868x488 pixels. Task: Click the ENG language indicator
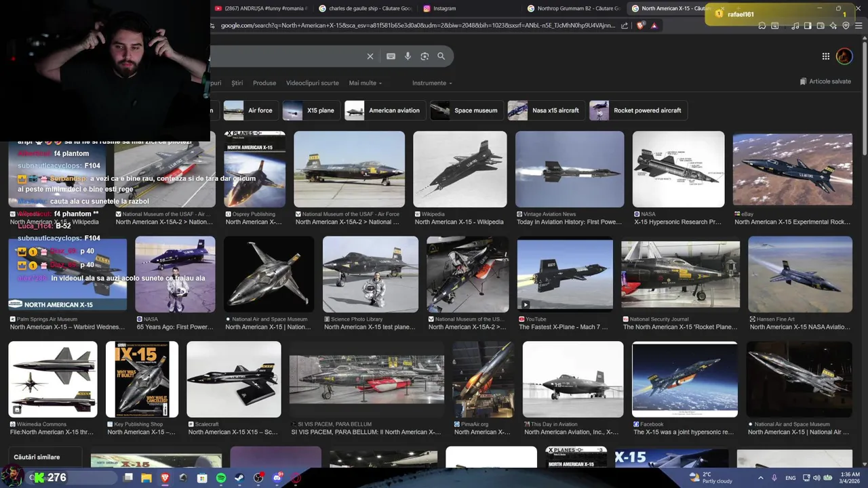point(791,479)
